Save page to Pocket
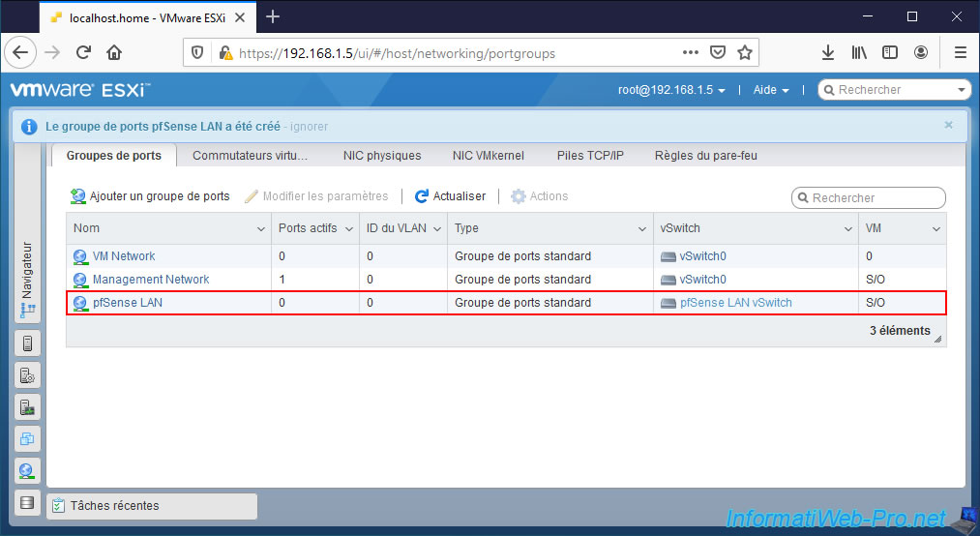The width and height of the screenshot is (980, 536). (x=718, y=52)
